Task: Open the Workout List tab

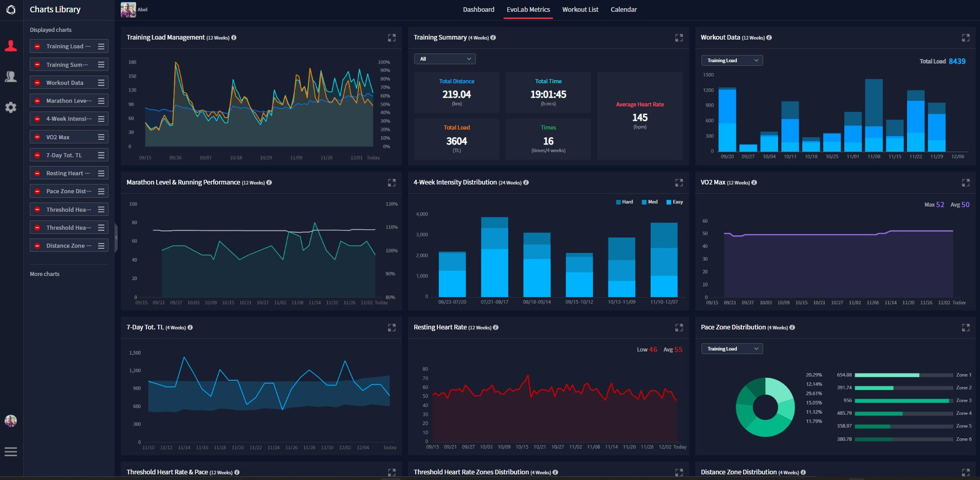Action: click(x=580, y=10)
